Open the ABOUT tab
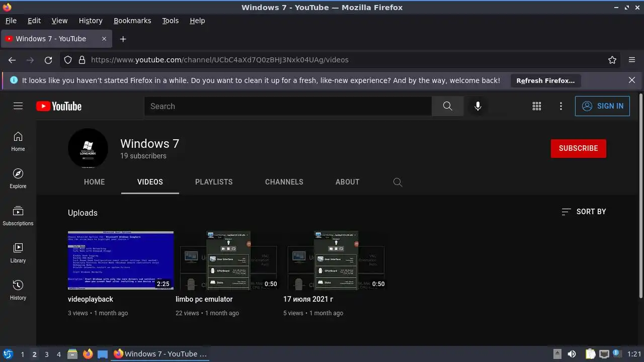Image resolution: width=644 pixels, height=362 pixels. coord(347,182)
